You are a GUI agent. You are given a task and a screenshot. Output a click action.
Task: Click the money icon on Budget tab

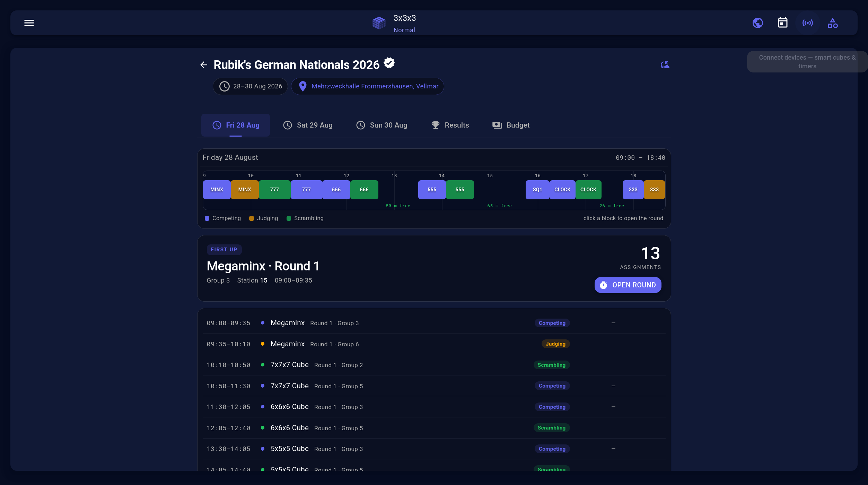(497, 125)
